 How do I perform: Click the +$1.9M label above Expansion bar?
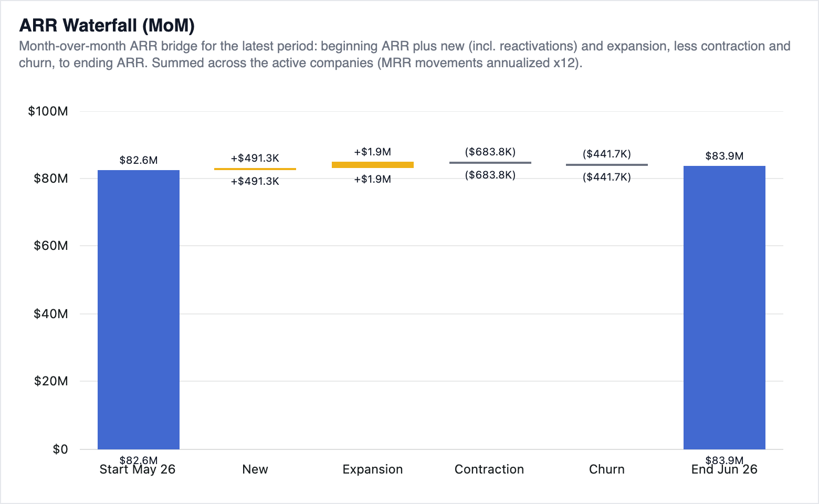373,152
